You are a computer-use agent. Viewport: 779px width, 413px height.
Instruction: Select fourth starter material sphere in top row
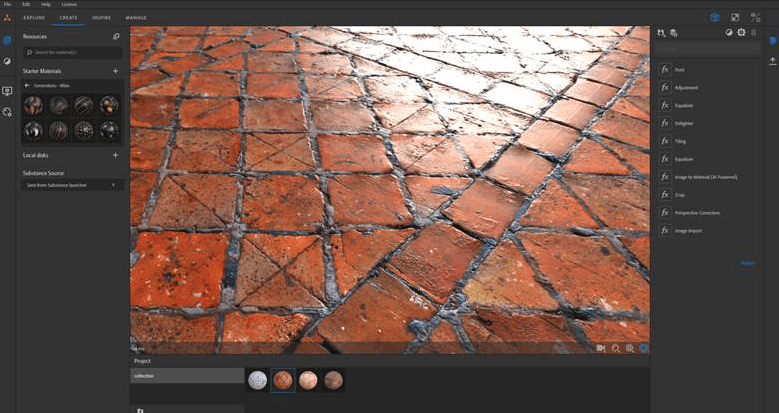[x=109, y=105]
